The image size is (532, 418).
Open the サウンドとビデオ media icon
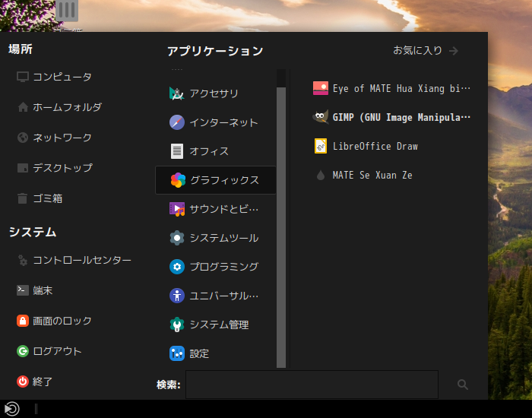click(177, 209)
